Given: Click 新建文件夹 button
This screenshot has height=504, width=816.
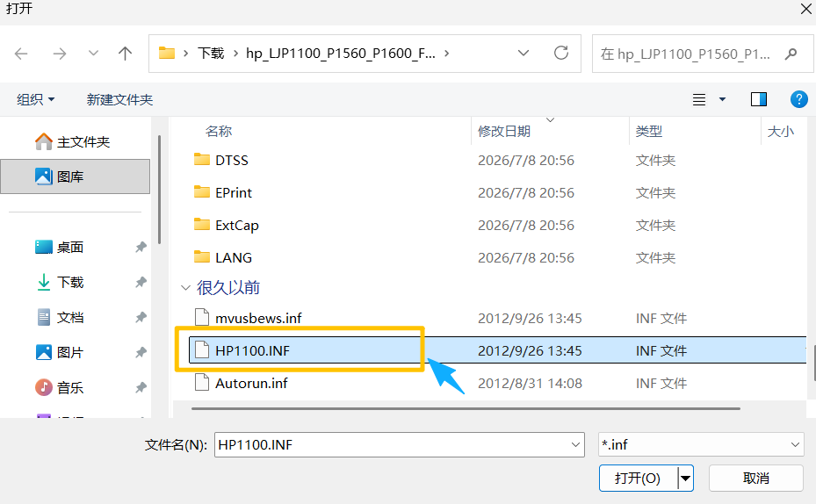Looking at the screenshot, I should [119, 99].
